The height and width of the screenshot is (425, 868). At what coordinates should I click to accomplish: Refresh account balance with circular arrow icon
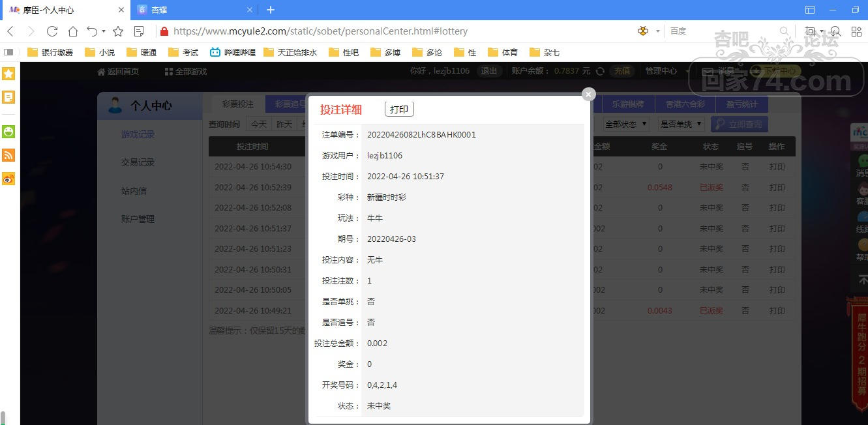click(x=600, y=71)
